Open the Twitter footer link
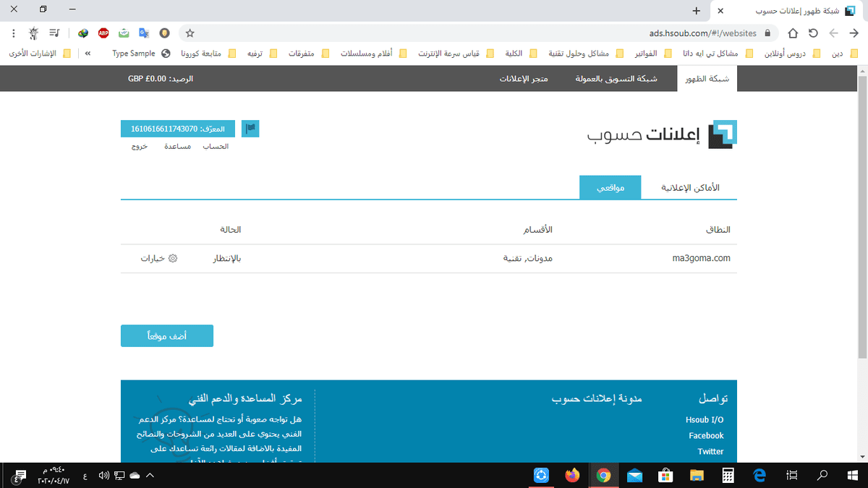This screenshot has height=488, width=868. (710, 452)
